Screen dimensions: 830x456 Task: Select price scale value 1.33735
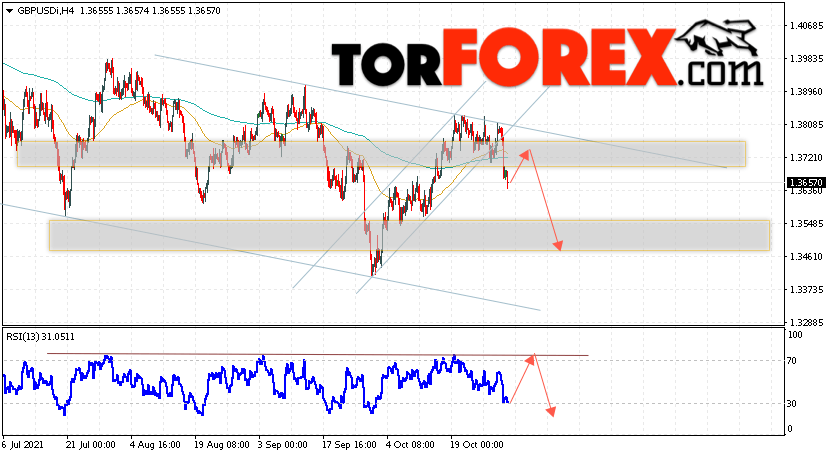tap(806, 290)
